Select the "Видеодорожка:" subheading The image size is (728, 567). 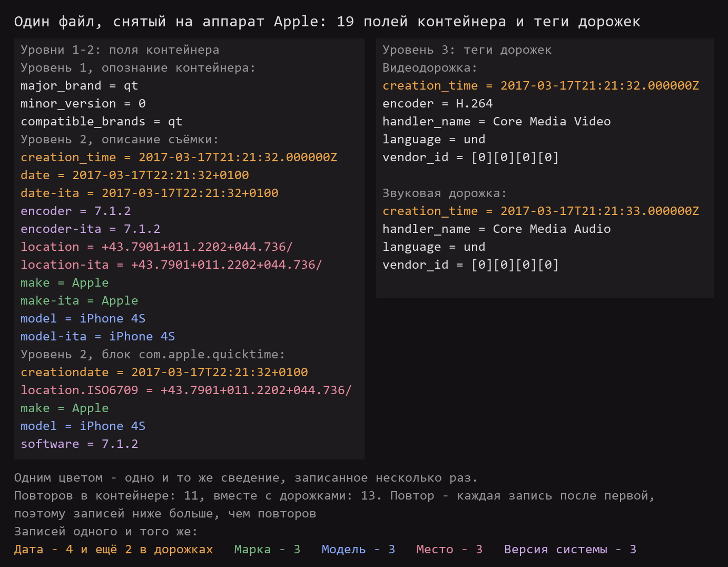tap(430, 68)
